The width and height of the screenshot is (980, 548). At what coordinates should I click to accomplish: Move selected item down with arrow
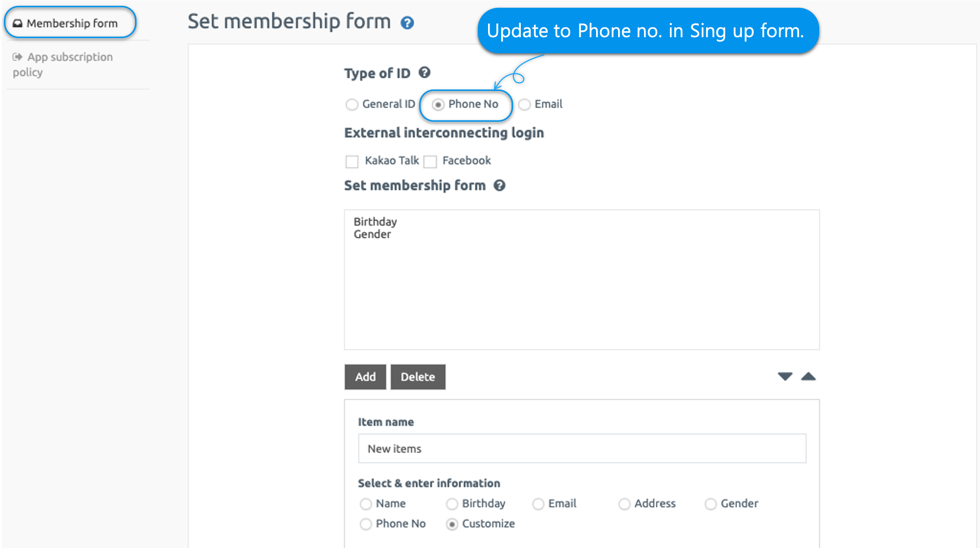pos(785,376)
